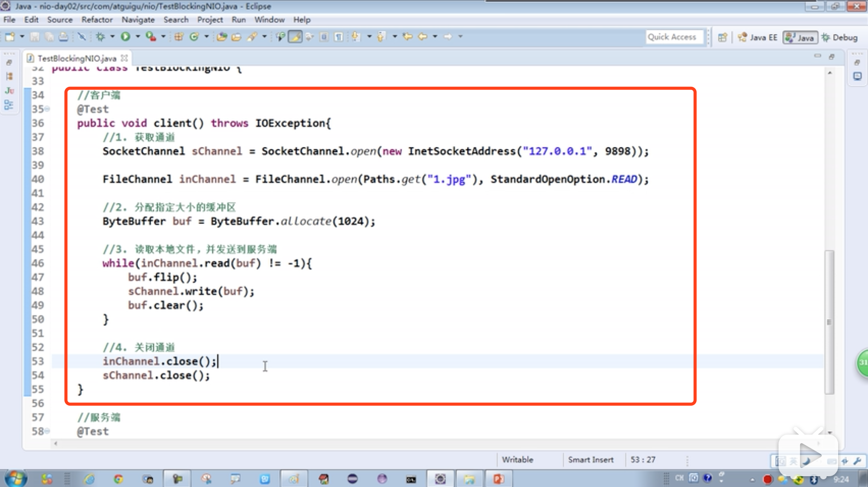Viewport: 868px width, 487px height.
Task: Click the horizontal scrollbar left arrow
Action: pos(56,443)
